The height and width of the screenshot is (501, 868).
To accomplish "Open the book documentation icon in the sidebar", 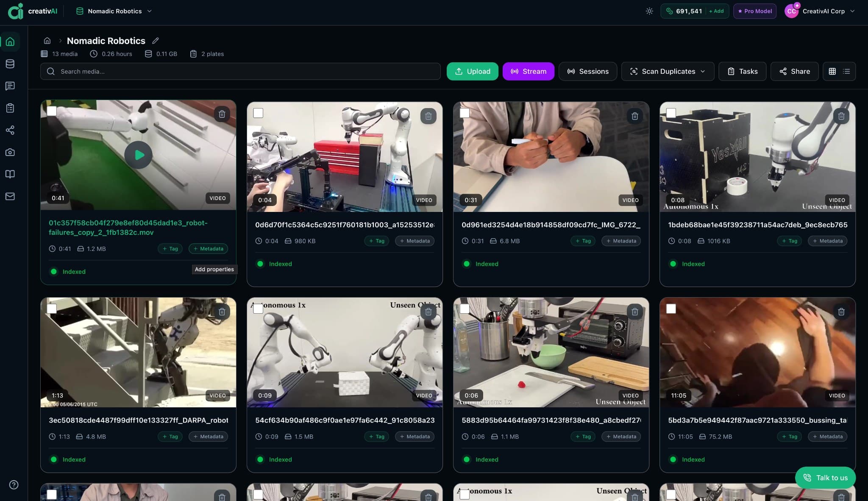I will tap(10, 174).
